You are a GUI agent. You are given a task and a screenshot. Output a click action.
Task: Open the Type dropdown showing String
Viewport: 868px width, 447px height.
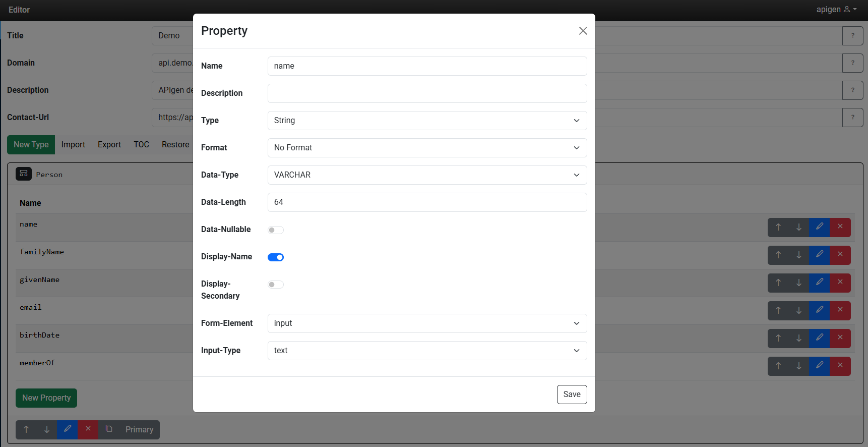(x=427, y=121)
